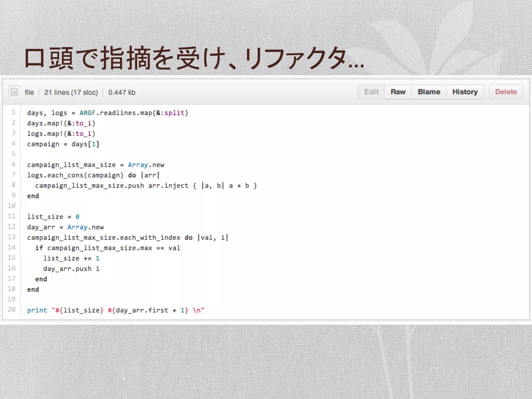Select line number 7
The height and width of the screenshot is (399, 532).
pos(13,175)
